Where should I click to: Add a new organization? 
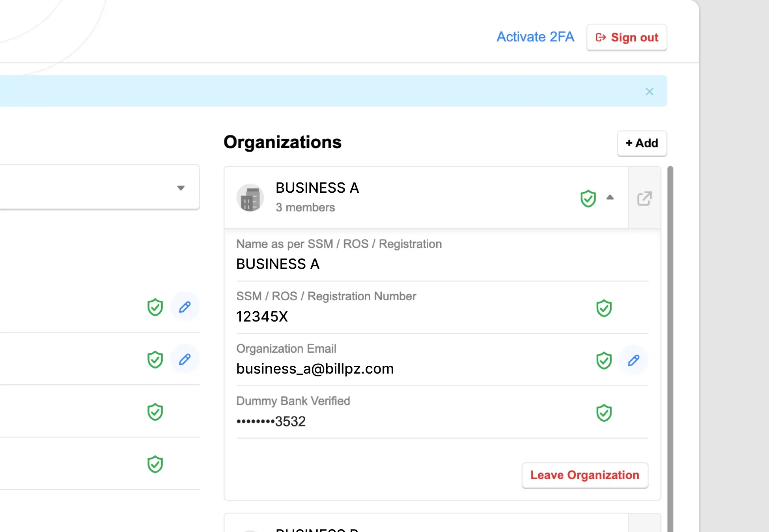pos(642,143)
